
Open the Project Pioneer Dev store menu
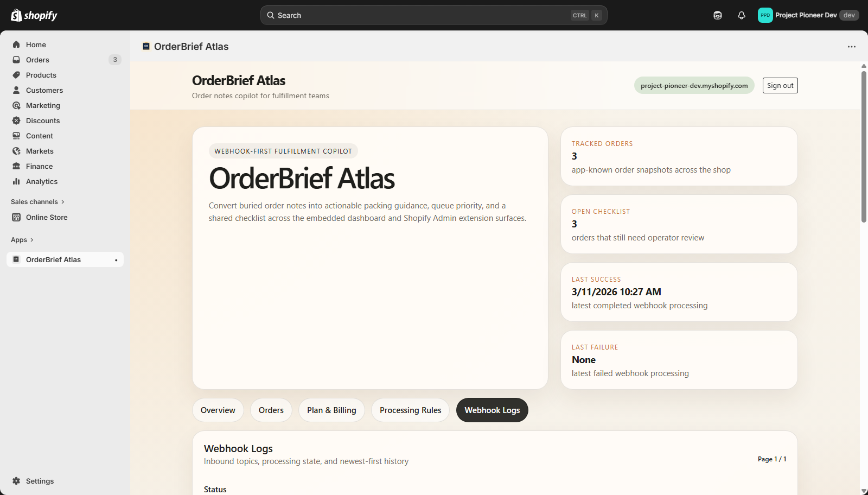coord(808,15)
